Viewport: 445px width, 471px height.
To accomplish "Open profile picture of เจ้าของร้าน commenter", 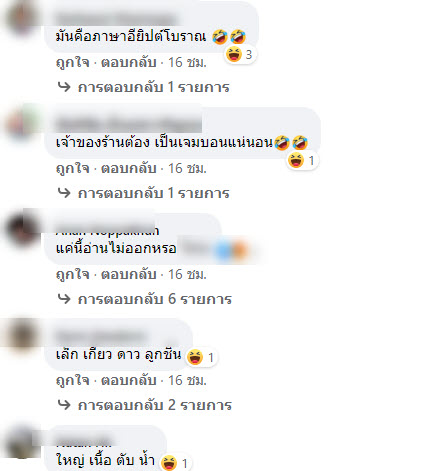I will pos(22,125).
